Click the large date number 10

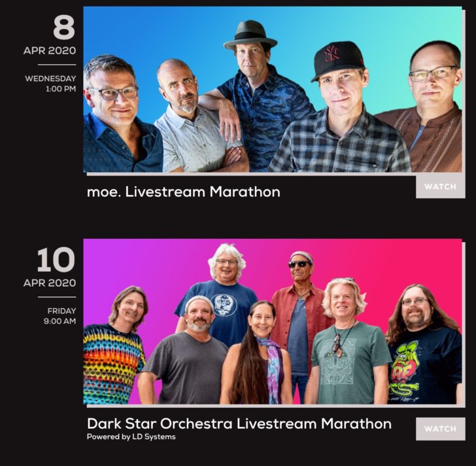(x=56, y=260)
